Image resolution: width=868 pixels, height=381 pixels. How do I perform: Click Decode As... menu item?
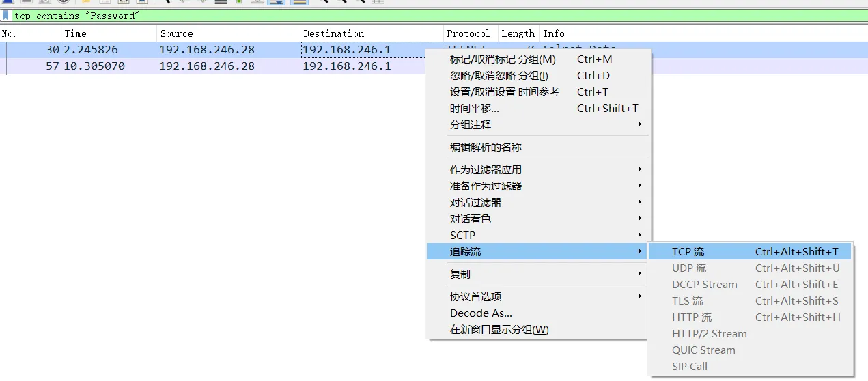481,313
